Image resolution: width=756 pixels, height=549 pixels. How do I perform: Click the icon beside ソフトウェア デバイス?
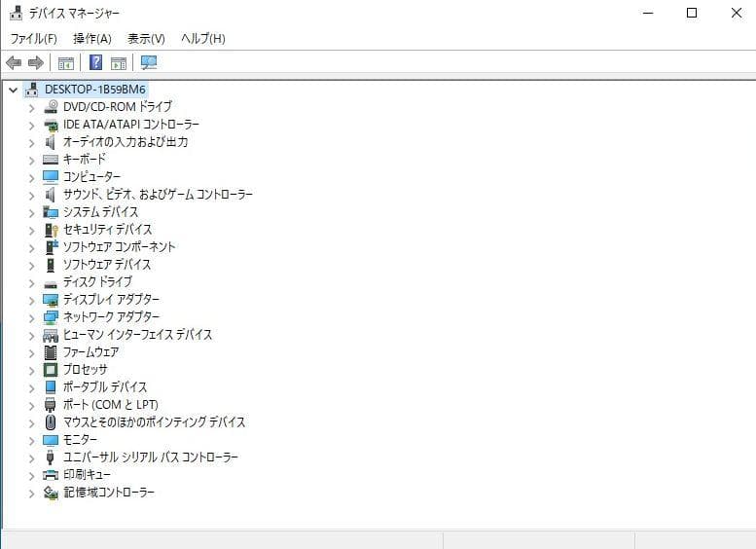pos(51,265)
